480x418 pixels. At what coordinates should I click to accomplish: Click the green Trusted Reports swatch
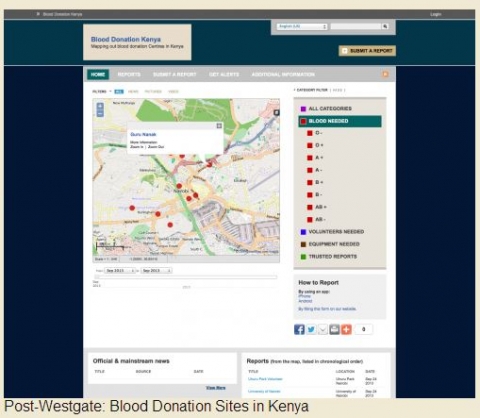(303, 257)
